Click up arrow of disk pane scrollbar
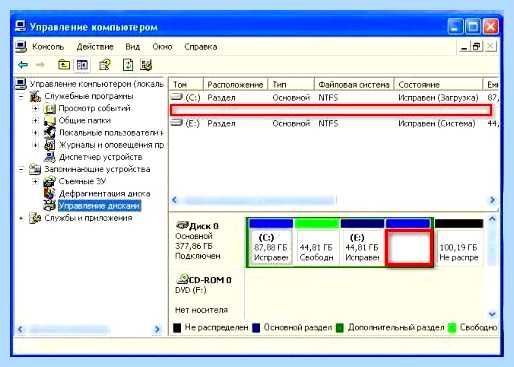The image size is (514, 367). click(x=492, y=219)
